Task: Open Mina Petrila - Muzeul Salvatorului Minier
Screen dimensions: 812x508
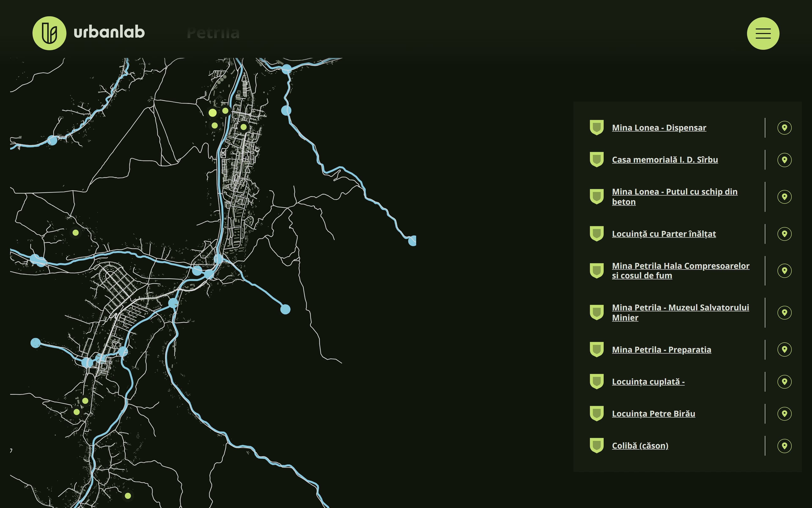Action: tap(680, 312)
